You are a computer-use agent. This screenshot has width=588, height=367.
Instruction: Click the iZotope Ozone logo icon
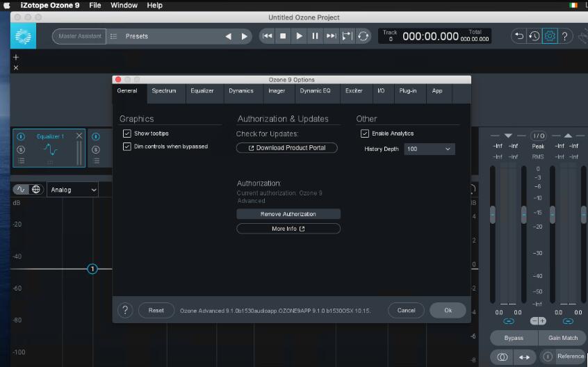[x=23, y=36]
